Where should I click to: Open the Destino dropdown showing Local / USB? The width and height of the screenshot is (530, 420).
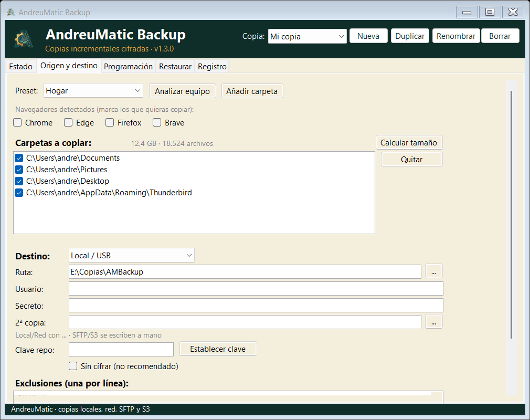[x=132, y=255]
